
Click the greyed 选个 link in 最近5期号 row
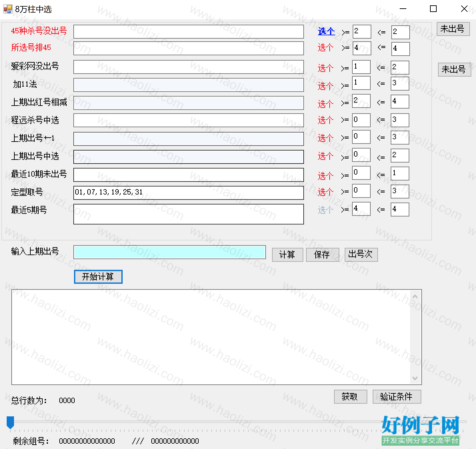coord(326,210)
